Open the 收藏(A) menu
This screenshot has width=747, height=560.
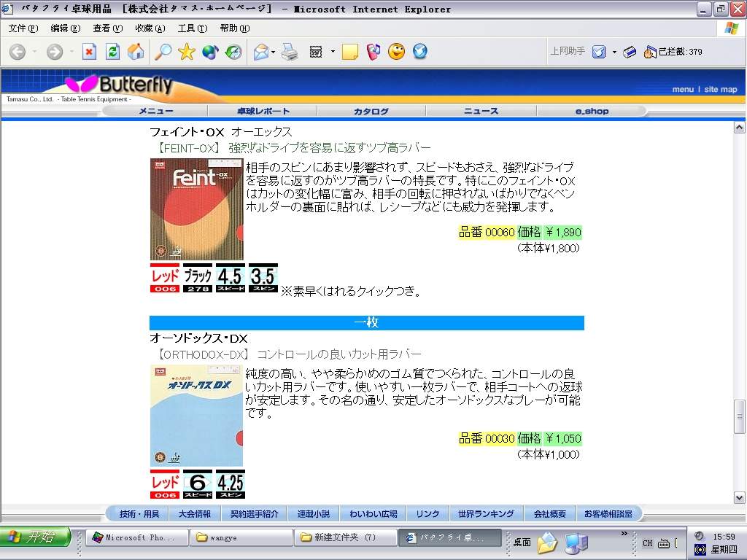[x=150, y=28]
